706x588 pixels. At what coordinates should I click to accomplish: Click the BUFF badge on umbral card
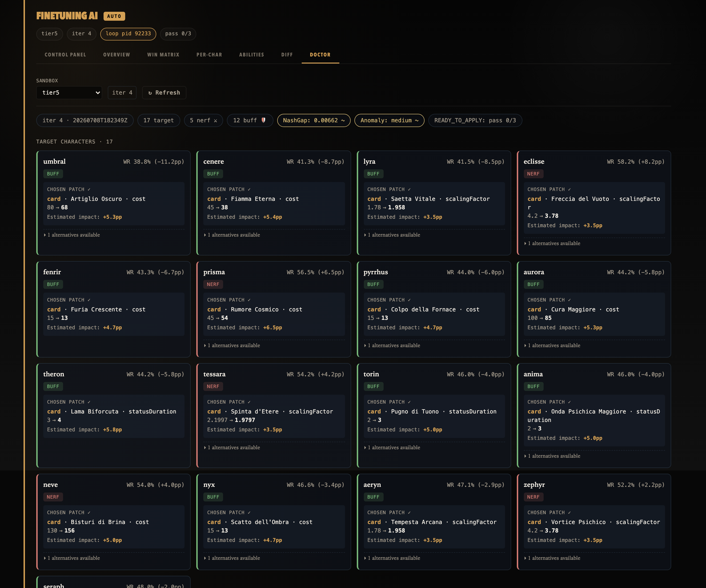click(x=53, y=174)
